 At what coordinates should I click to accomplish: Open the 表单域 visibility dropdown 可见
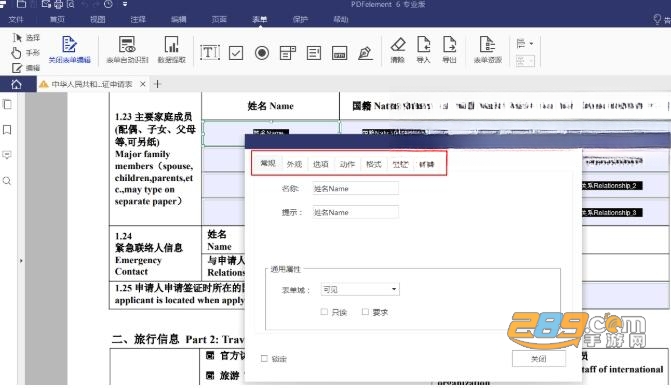360,290
